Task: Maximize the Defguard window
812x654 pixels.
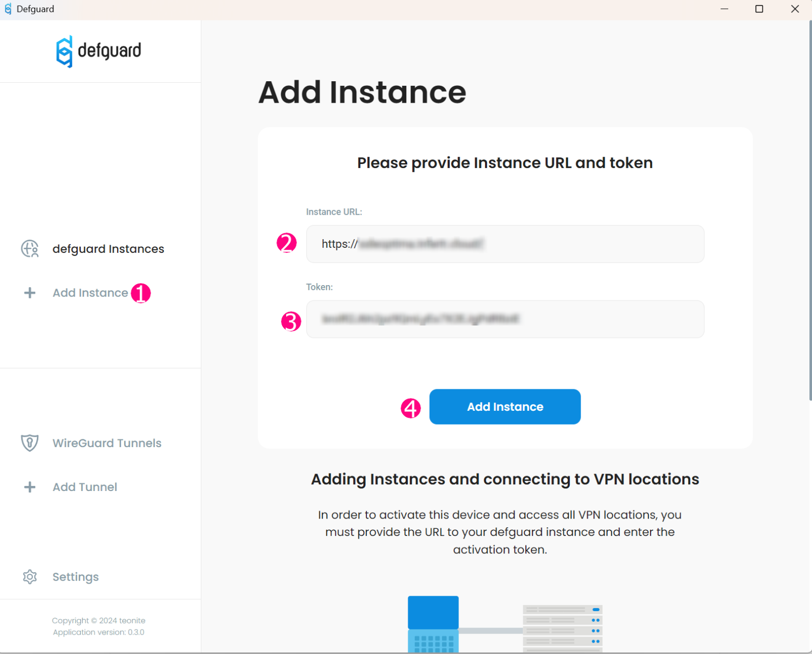Action: tap(759, 9)
